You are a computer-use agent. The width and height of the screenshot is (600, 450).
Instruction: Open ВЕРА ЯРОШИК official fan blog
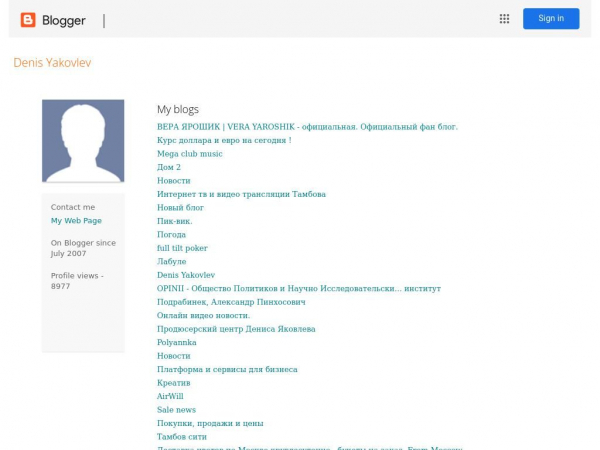point(306,127)
